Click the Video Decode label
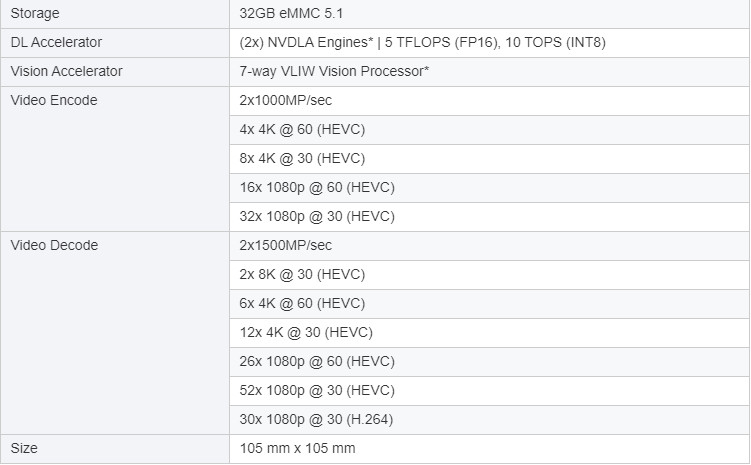 pos(54,246)
